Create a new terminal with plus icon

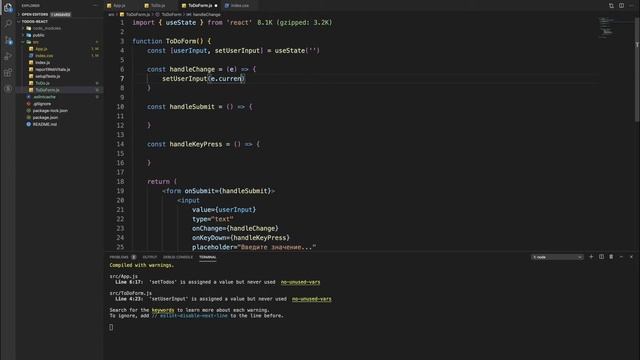(591, 257)
